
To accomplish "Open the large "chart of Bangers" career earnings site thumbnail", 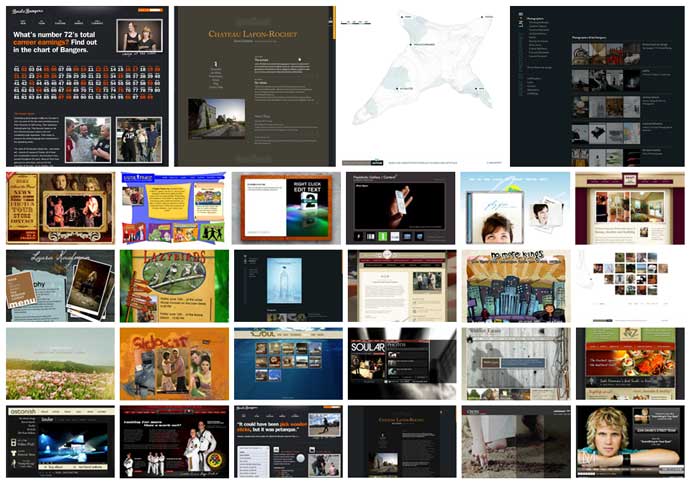I will tap(87, 86).
